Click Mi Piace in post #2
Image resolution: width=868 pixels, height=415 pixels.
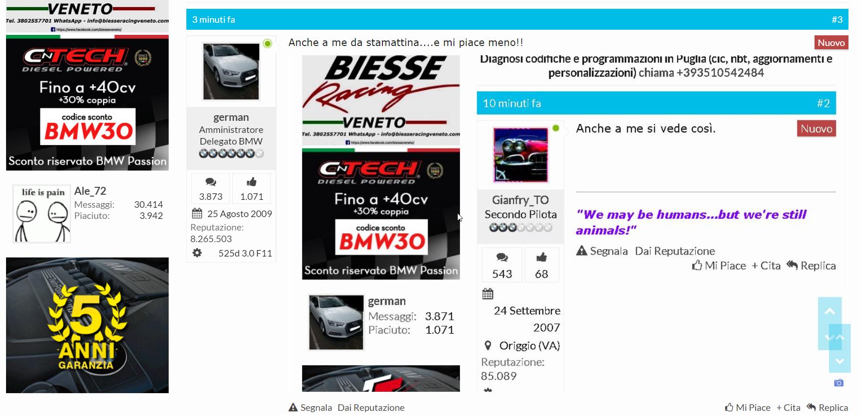click(x=719, y=265)
